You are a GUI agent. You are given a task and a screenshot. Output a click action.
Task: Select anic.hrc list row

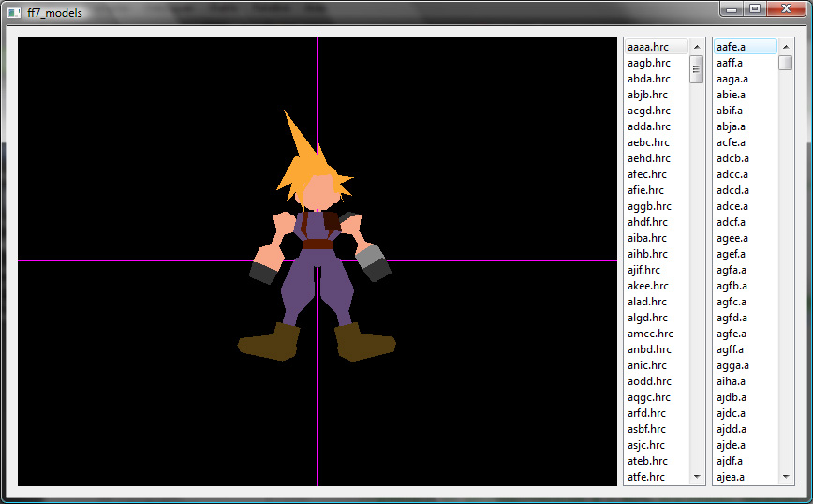point(657,365)
